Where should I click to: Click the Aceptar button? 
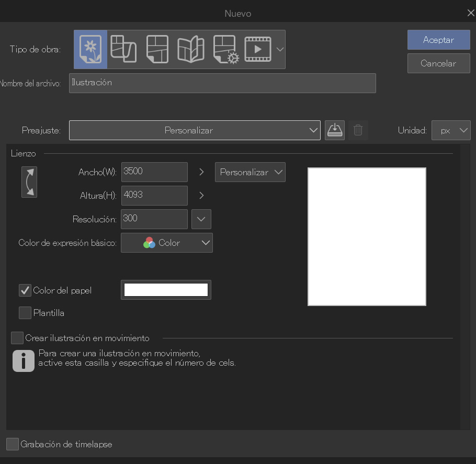[438, 40]
